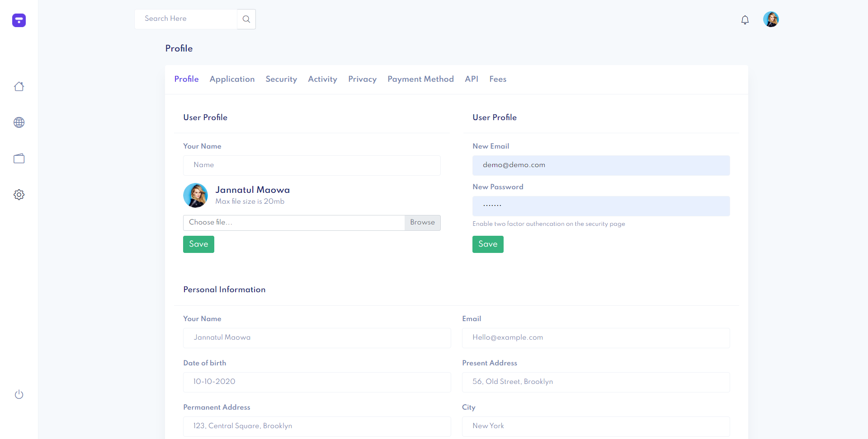The height and width of the screenshot is (439, 868).
Task: Select the API tab
Action: tap(472, 79)
